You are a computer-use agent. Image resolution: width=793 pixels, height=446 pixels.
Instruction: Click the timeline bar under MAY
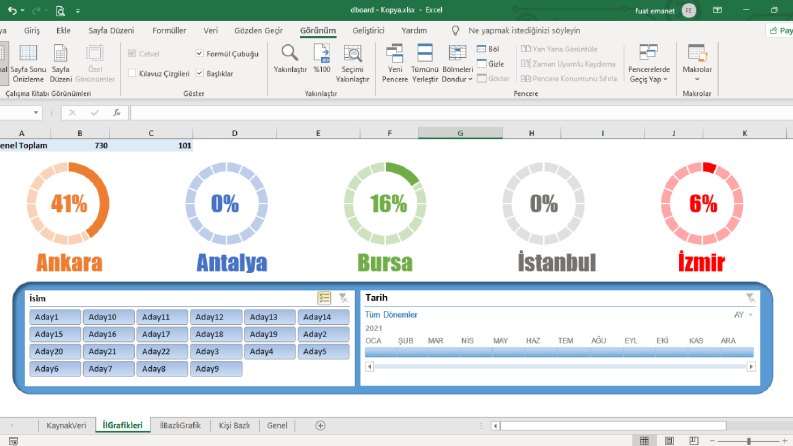pyautogui.click(x=508, y=352)
